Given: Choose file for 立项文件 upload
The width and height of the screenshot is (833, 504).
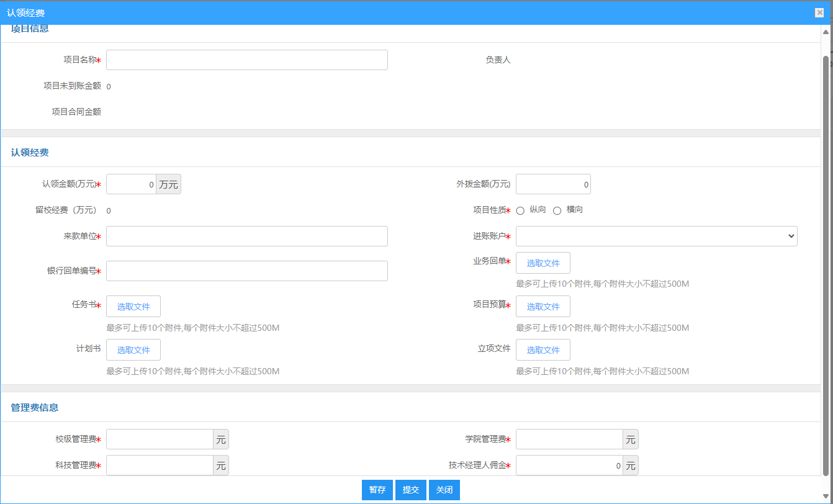Looking at the screenshot, I should tap(543, 350).
